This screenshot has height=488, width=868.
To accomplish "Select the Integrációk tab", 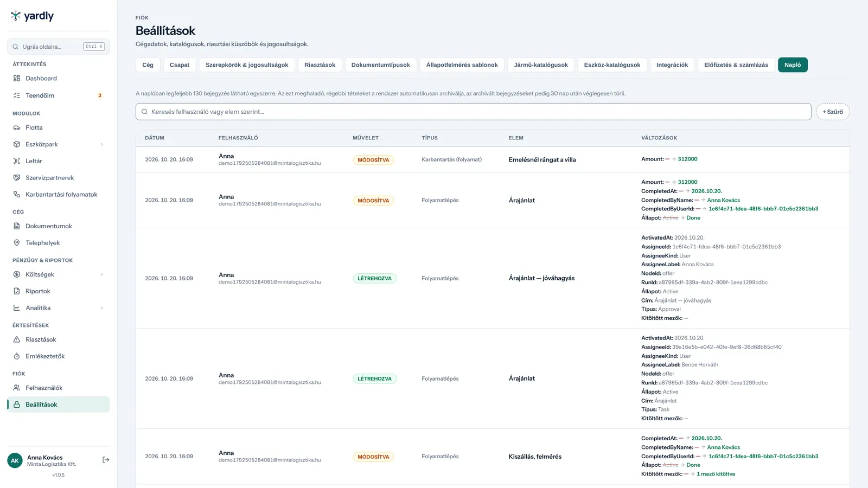I will click(x=672, y=65).
